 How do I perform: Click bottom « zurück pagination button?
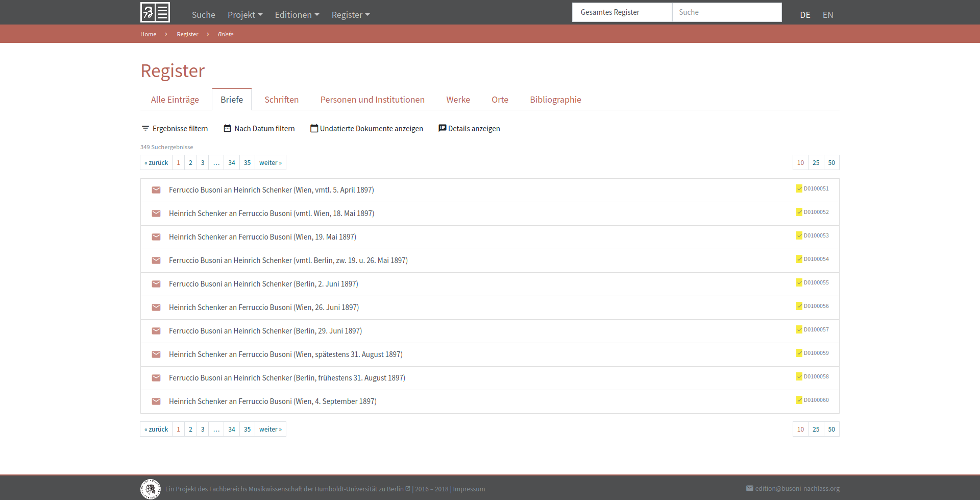click(156, 429)
